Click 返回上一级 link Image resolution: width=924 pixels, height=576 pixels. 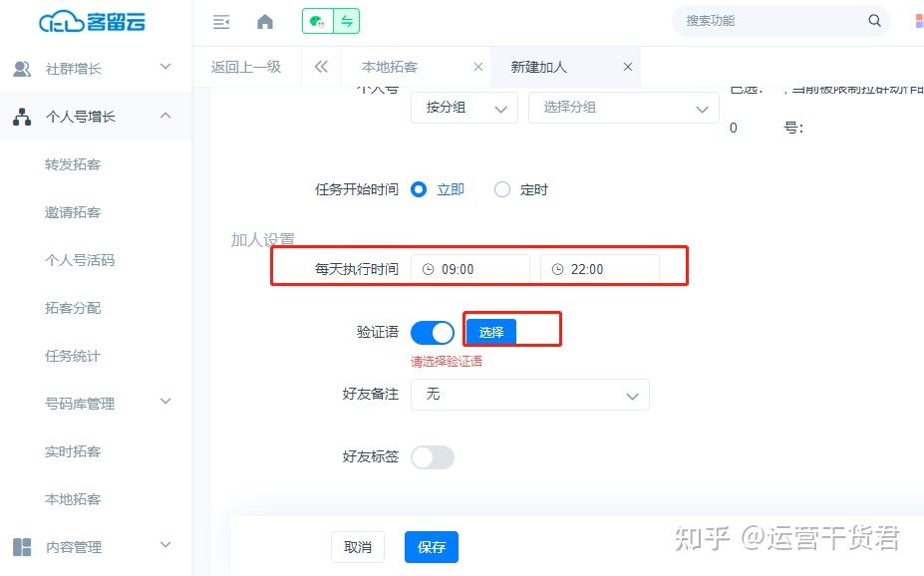(246, 67)
